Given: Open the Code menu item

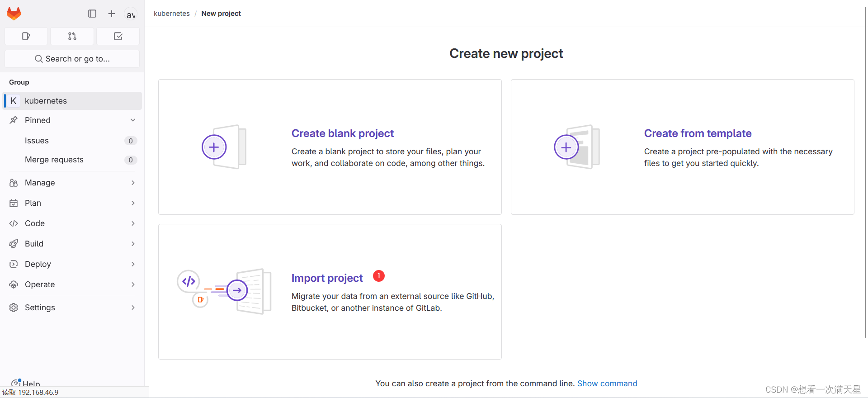Looking at the screenshot, I should tap(72, 223).
